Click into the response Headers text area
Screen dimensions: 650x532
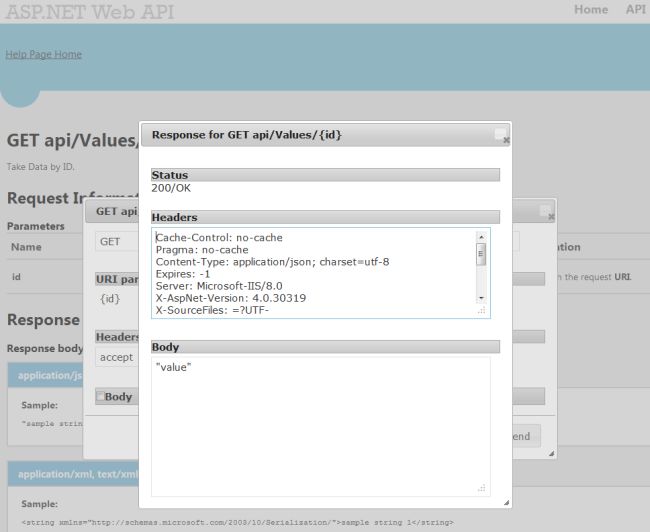coord(321,273)
